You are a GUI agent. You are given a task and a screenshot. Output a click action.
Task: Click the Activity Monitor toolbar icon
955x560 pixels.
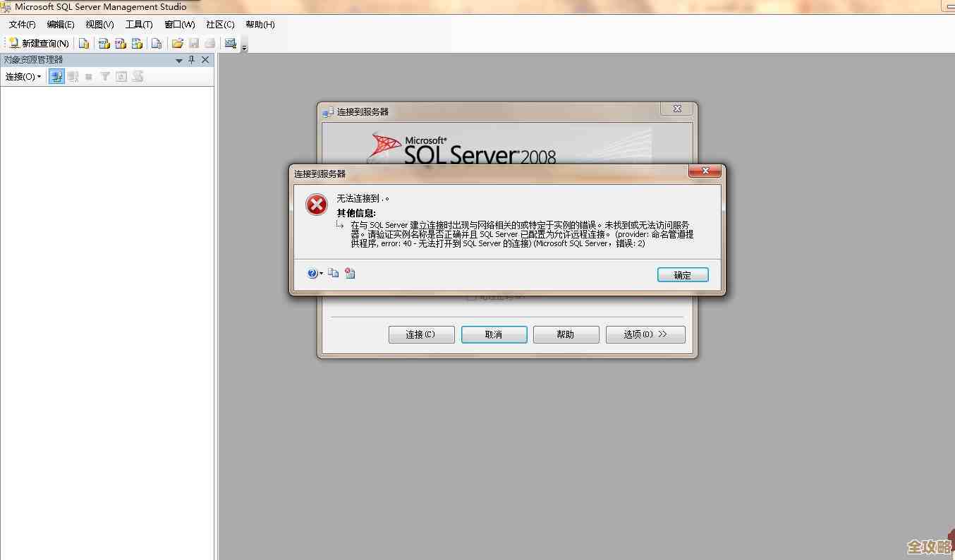click(x=229, y=42)
